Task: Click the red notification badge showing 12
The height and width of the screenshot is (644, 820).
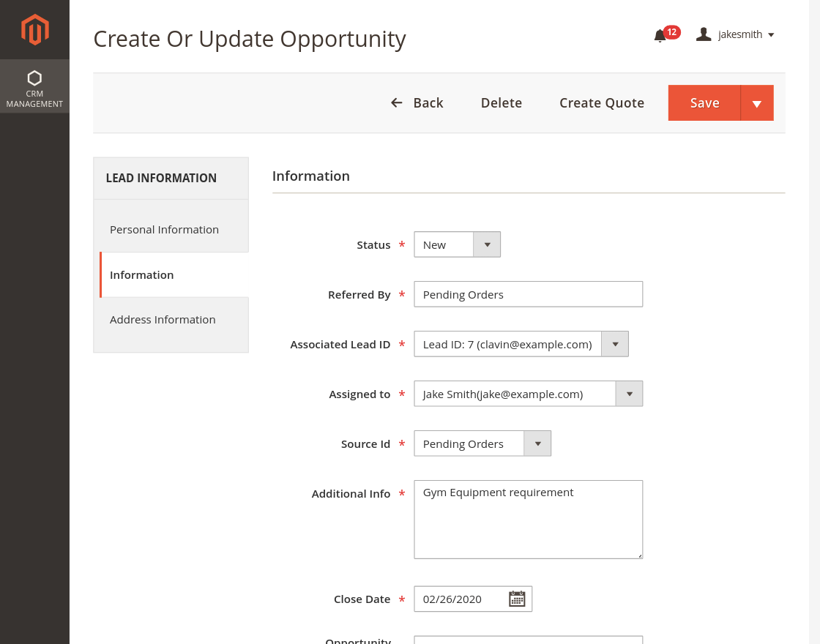Action: 671,31
